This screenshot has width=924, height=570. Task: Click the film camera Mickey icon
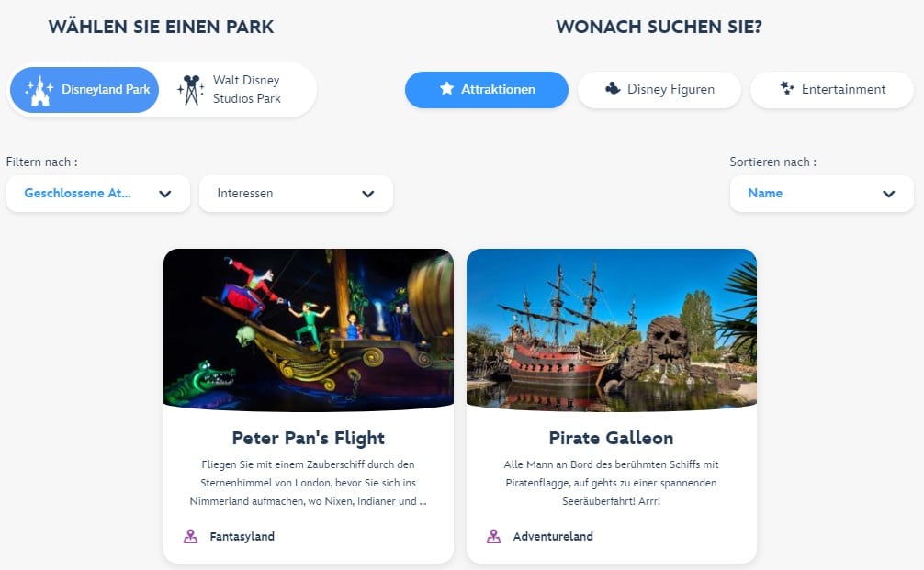tap(190, 90)
